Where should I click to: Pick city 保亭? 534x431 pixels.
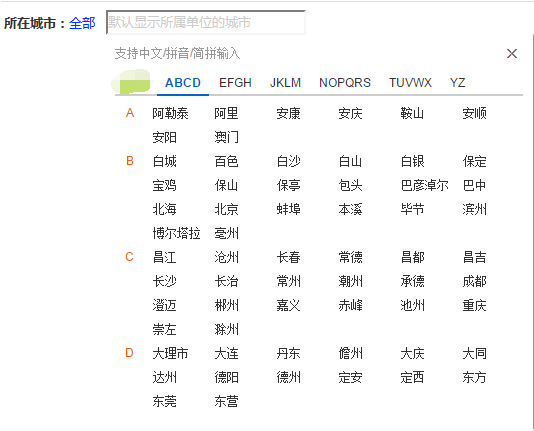point(288,186)
